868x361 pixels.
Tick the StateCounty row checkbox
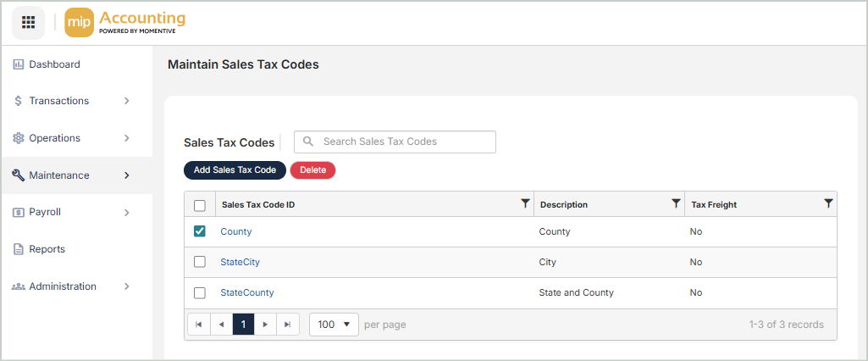coord(200,292)
